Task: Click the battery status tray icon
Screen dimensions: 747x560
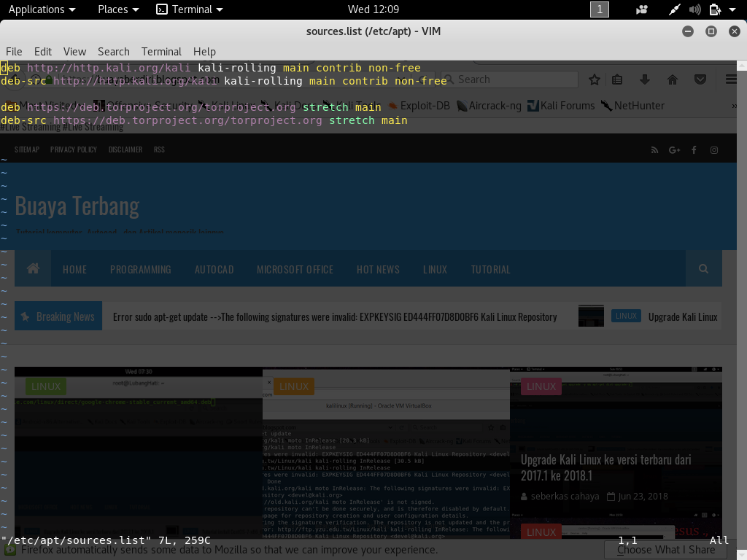Action: point(715,9)
